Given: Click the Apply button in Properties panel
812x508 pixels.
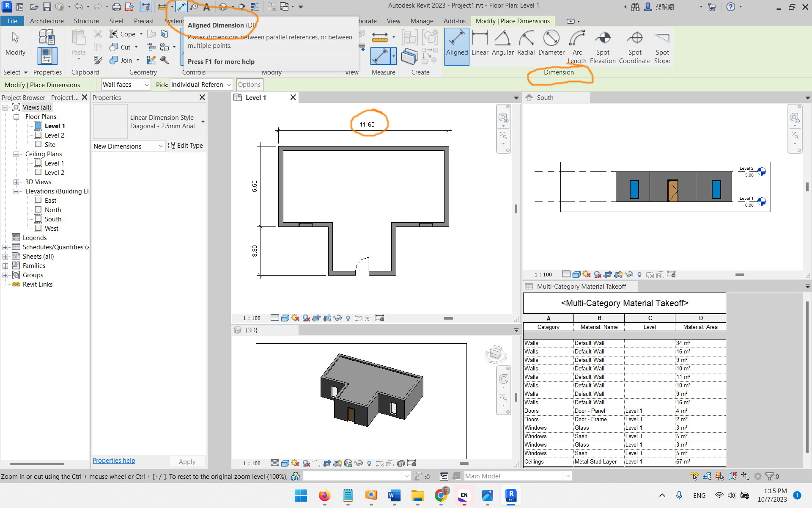Looking at the screenshot, I should coord(187,461).
